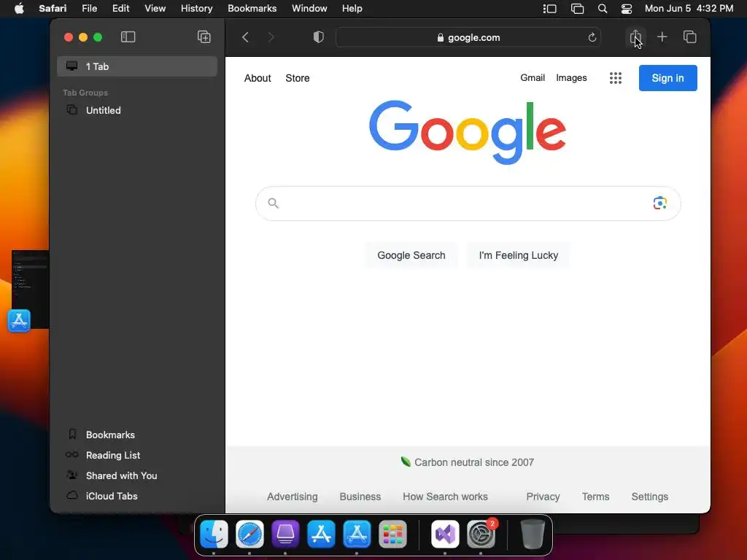Open System Settings from the Dock
This screenshot has height=560, width=747.
tap(481, 534)
